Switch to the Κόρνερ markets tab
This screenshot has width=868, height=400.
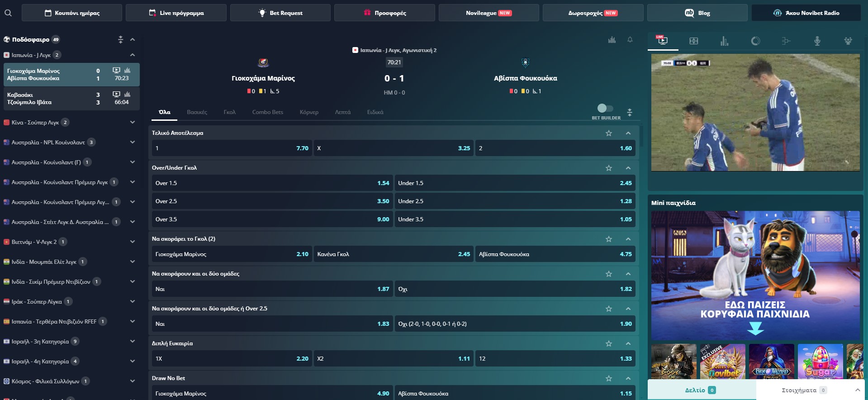point(309,112)
